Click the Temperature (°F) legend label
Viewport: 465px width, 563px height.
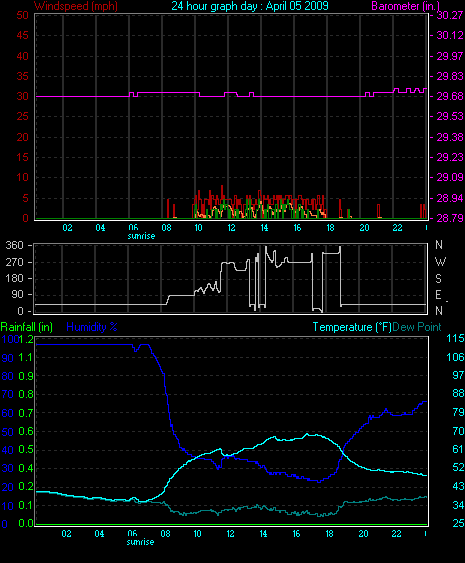pyautogui.click(x=352, y=327)
